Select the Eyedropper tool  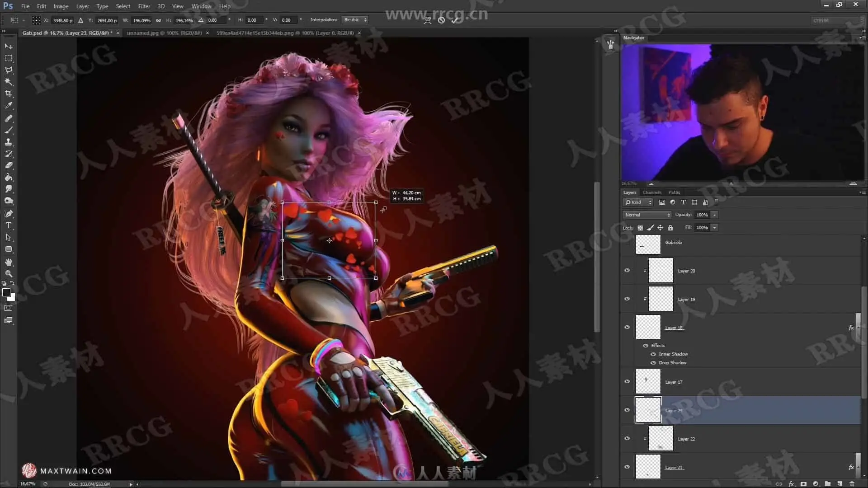(x=9, y=105)
